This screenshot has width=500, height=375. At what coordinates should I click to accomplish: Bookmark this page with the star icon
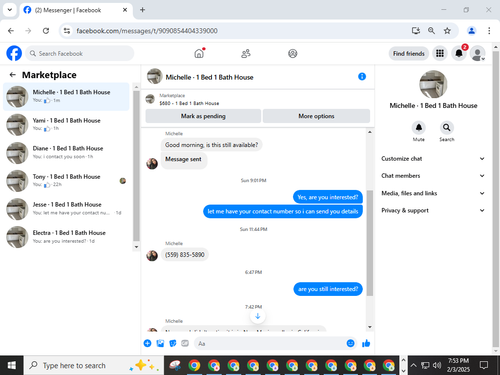point(447,31)
